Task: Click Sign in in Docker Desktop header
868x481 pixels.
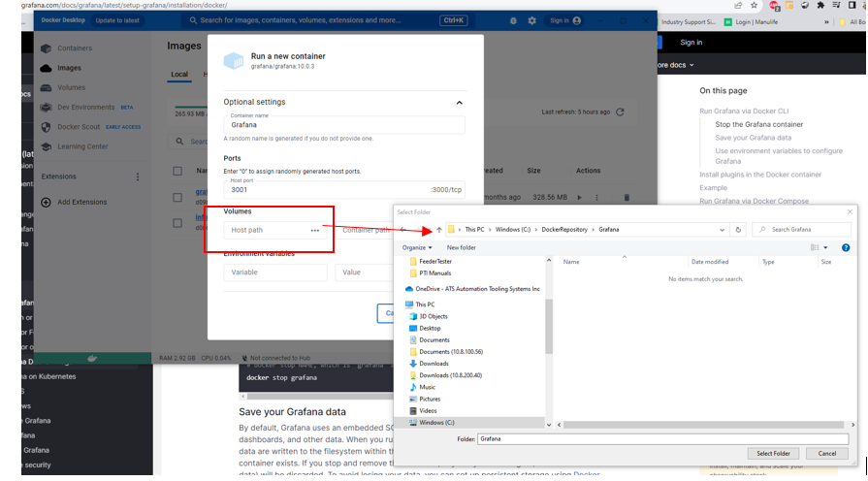Action: [x=565, y=20]
